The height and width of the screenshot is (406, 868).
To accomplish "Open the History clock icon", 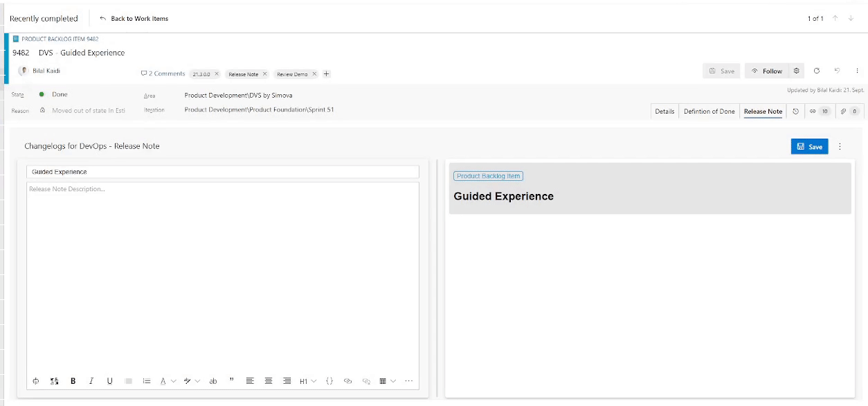I will point(796,111).
